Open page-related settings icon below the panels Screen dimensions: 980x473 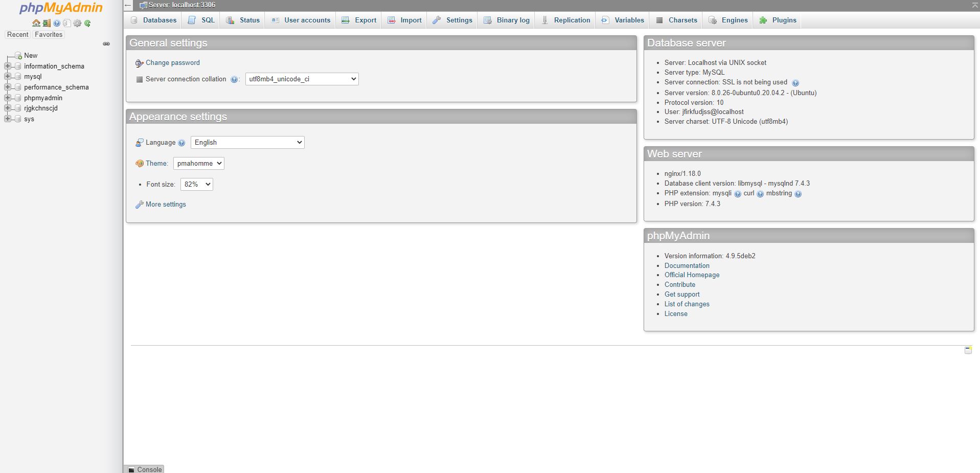point(968,350)
